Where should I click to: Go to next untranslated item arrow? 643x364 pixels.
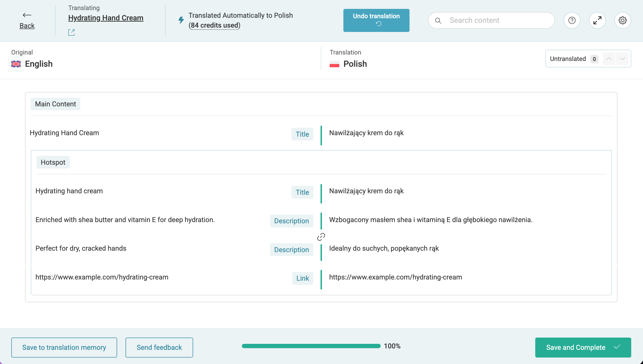point(622,59)
